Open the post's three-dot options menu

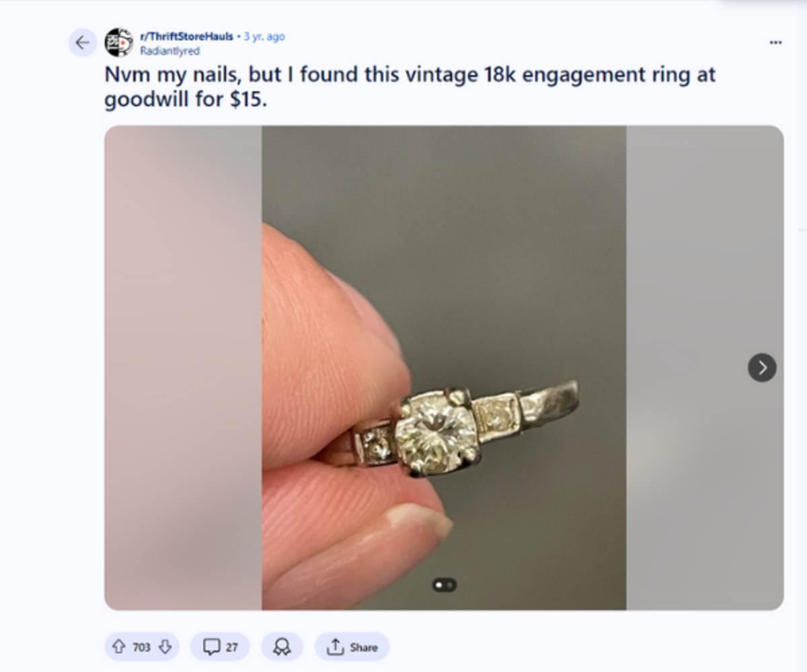(x=775, y=42)
